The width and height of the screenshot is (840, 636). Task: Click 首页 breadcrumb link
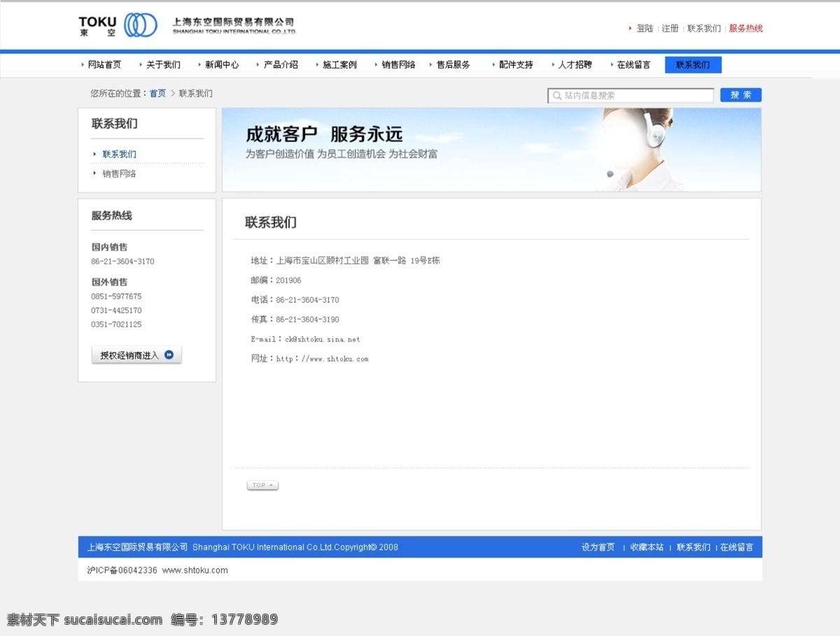point(157,94)
